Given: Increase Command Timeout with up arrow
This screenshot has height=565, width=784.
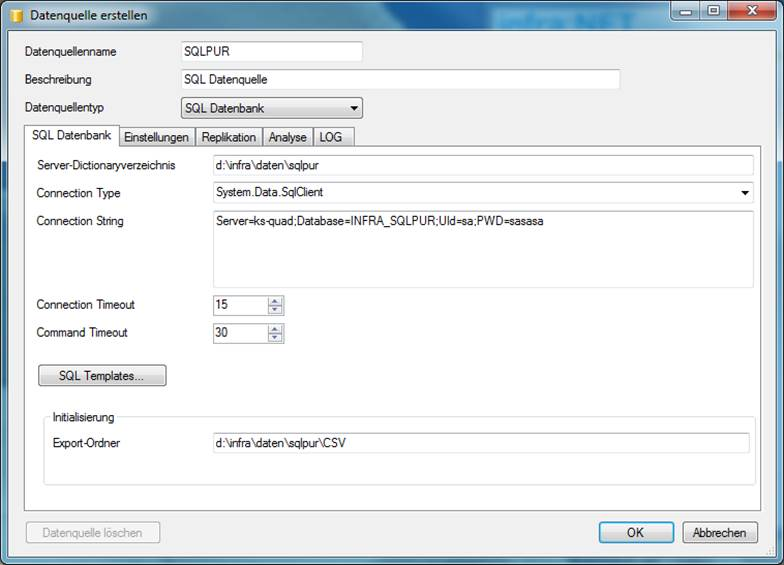Looking at the screenshot, I should [x=275, y=328].
